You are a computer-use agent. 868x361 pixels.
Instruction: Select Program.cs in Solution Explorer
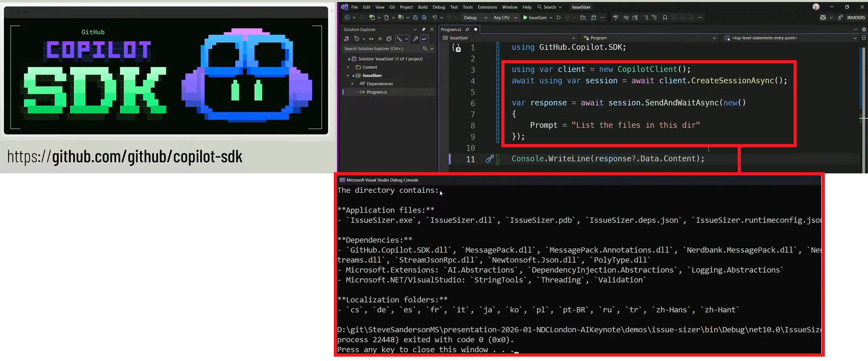377,92
